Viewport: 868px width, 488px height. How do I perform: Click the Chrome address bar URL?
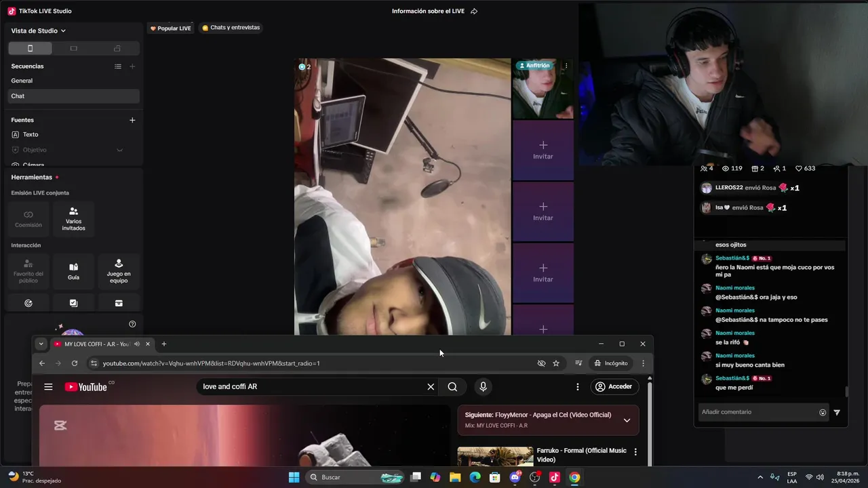tap(212, 363)
